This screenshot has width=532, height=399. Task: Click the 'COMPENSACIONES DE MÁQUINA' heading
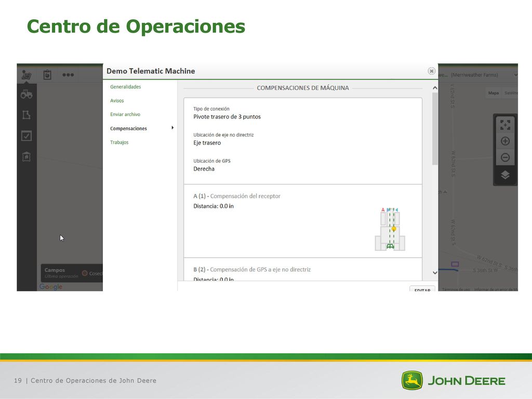pyautogui.click(x=303, y=88)
